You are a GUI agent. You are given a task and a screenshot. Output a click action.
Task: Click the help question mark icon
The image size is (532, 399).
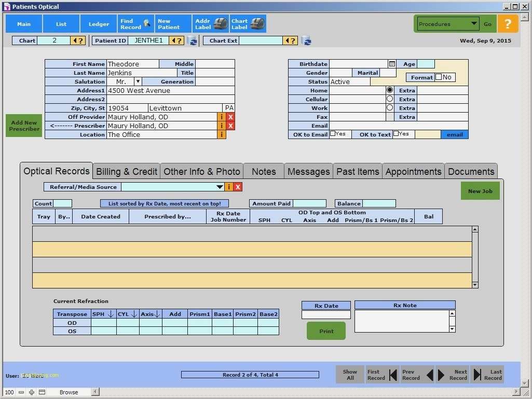[508, 23]
